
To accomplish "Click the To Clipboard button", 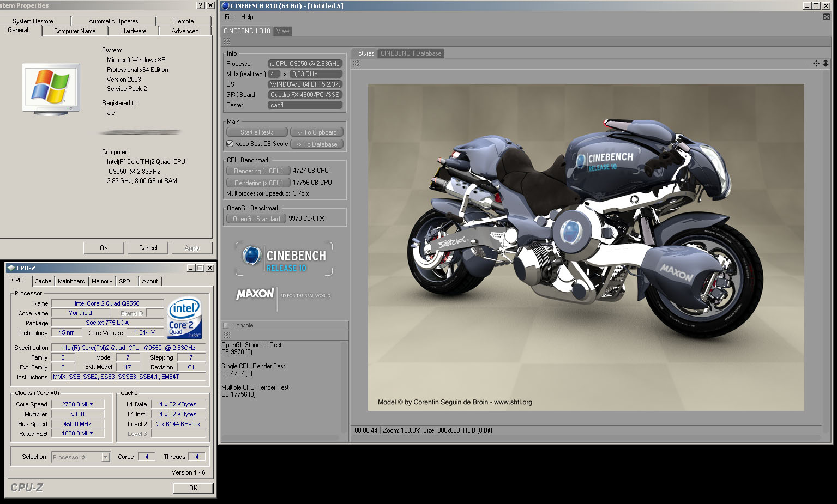I will pos(317,132).
